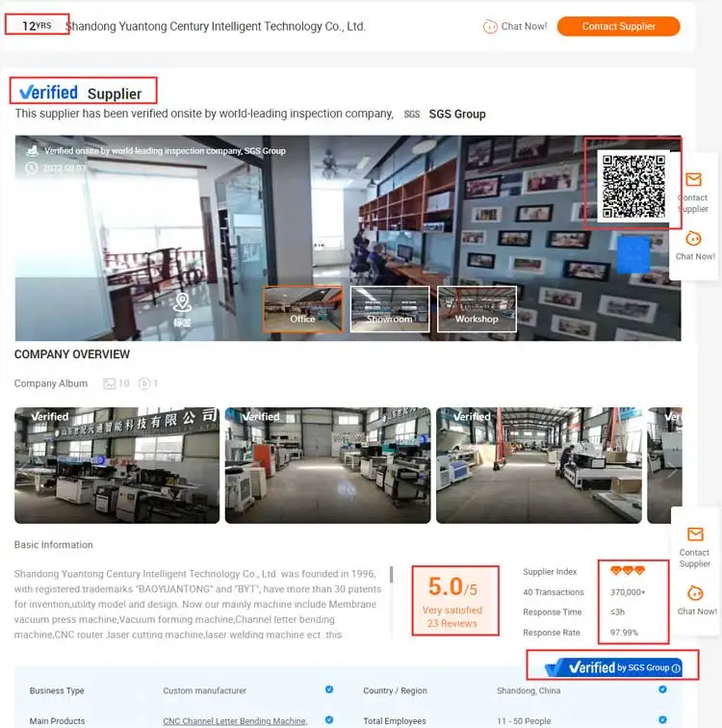Open Chat Now beside the company name
The width and height of the screenshot is (722, 728).
(524, 26)
